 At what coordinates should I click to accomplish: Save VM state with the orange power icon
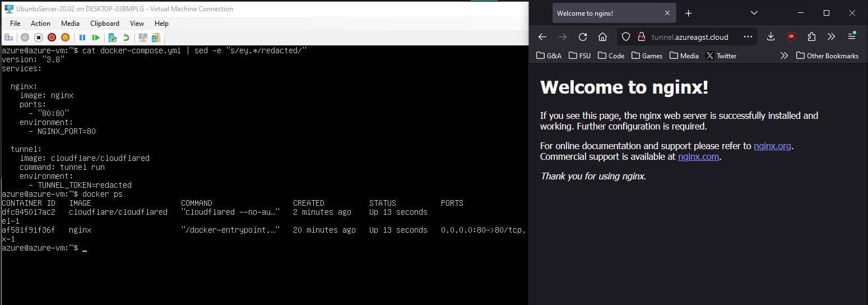(x=65, y=38)
